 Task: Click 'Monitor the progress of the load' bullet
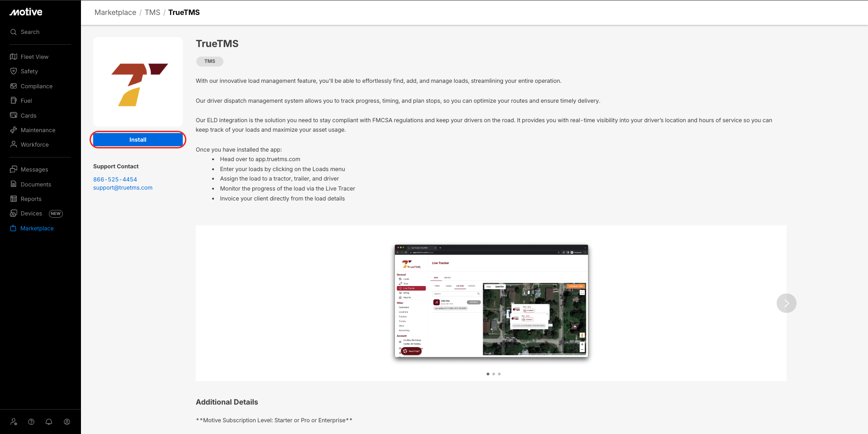point(288,189)
